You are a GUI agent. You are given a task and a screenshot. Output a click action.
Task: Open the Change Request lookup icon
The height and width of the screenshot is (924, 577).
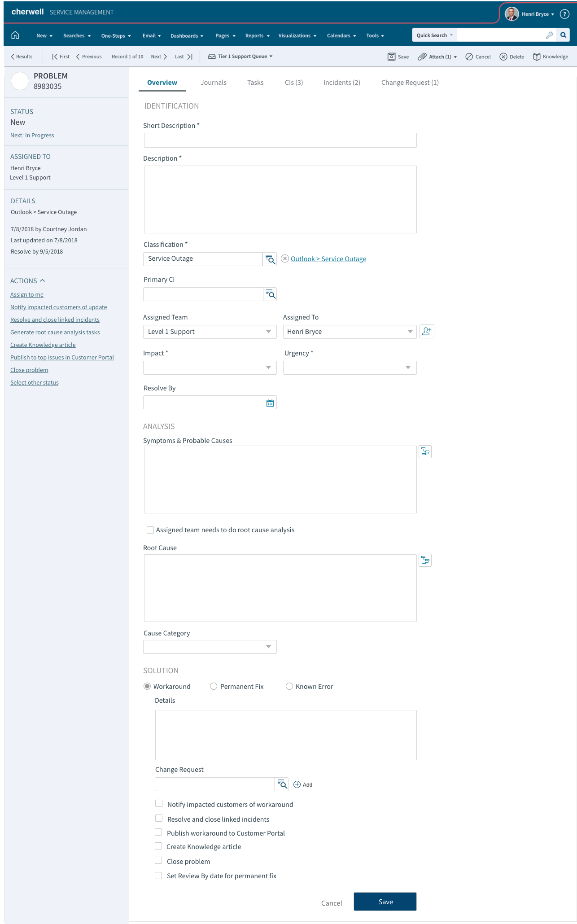[282, 784]
